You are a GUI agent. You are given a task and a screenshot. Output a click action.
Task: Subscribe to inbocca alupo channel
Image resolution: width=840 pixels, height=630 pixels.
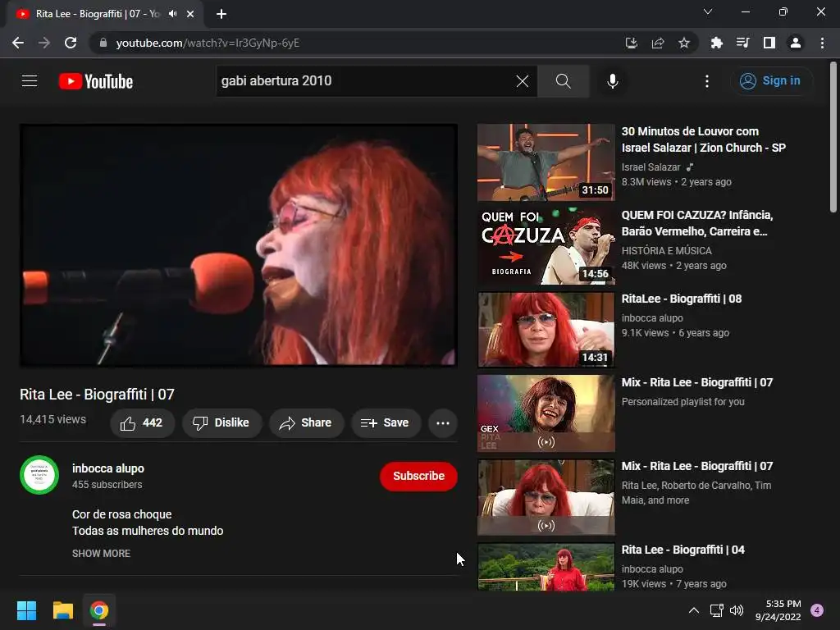[x=418, y=477]
